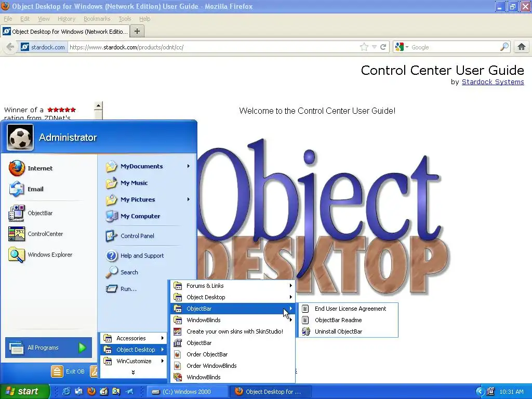The width and height of the screenshot is (532, 399).
Task: Open Order ObjectBar shortcut
Action: click(x=233, y=354)
